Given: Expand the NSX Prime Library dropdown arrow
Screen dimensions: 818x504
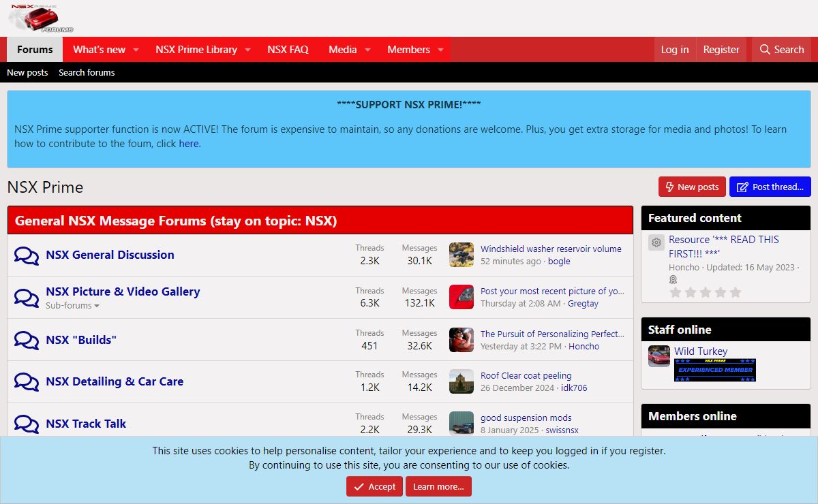Looking at the screenshot, I should pyautogui.click(x=247, y=50).
